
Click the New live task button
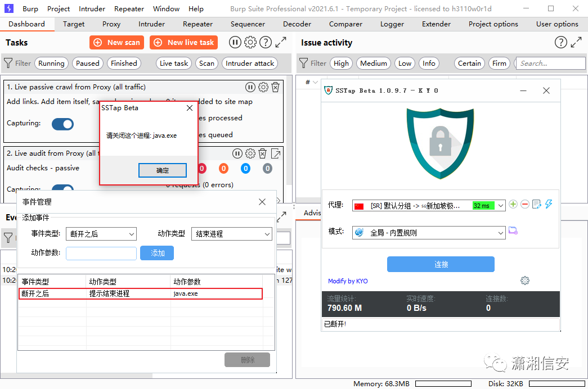pos(184,42)
